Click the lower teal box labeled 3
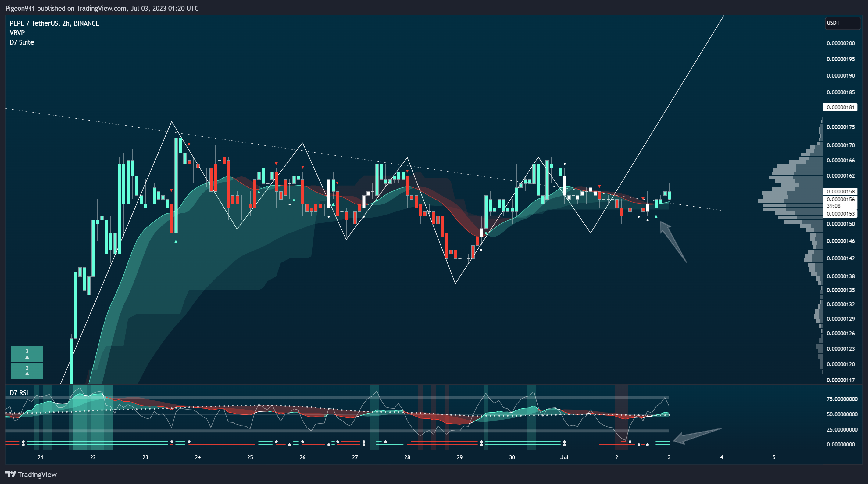Screen dimensions: 868x484 point(27,371)
